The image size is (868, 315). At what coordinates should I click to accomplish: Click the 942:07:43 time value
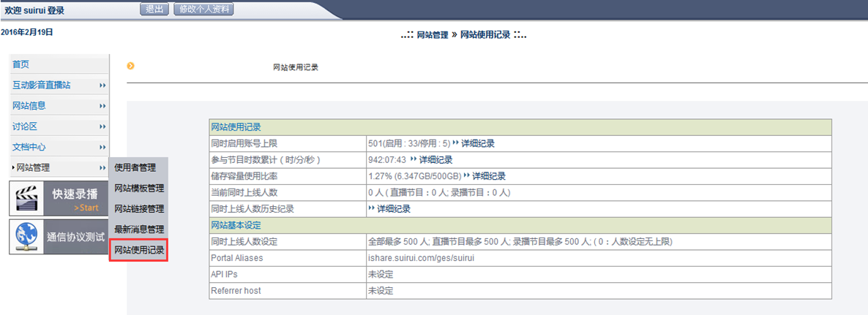[387, 160]
